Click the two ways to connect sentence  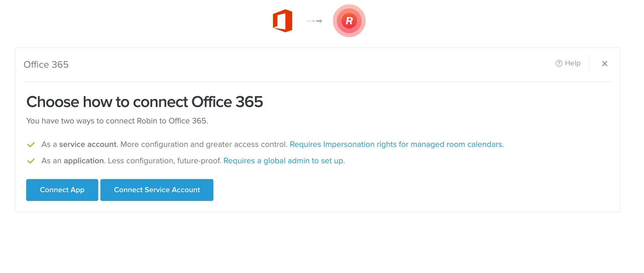[117, 121]
